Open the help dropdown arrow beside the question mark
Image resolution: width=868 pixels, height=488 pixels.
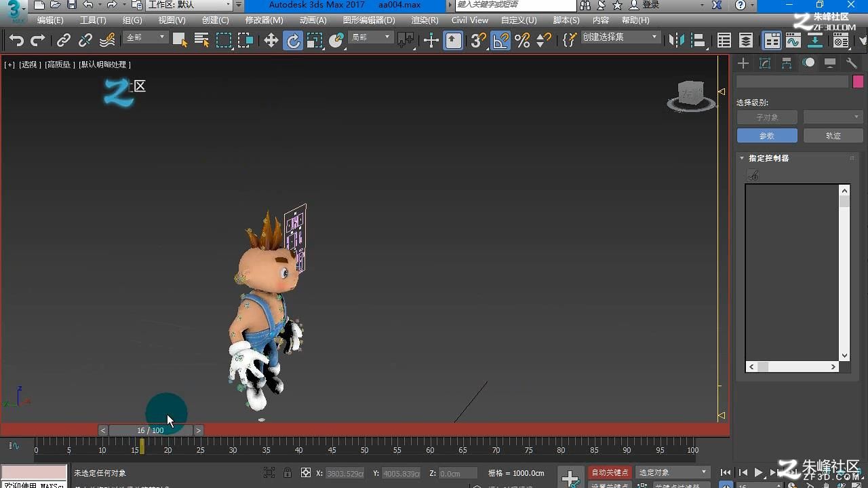point(751,5)
